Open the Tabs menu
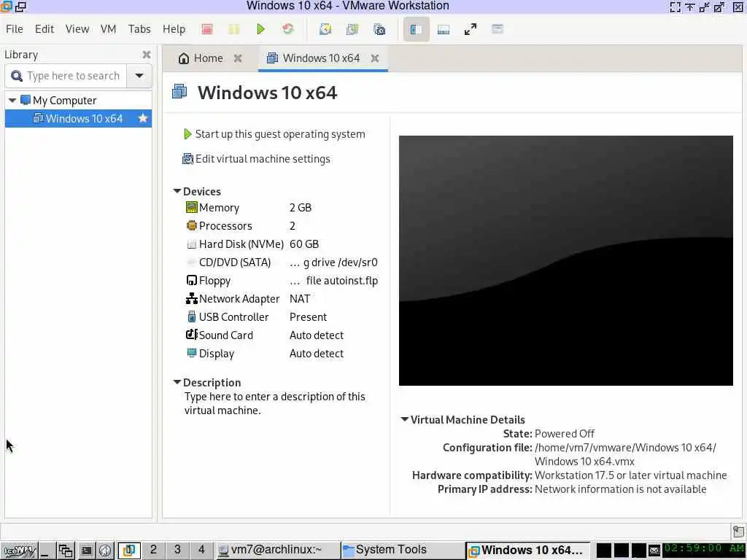Image resolution: width=747 pixels, height=560 pixels. pyautogui.click(x=139, y=29)
